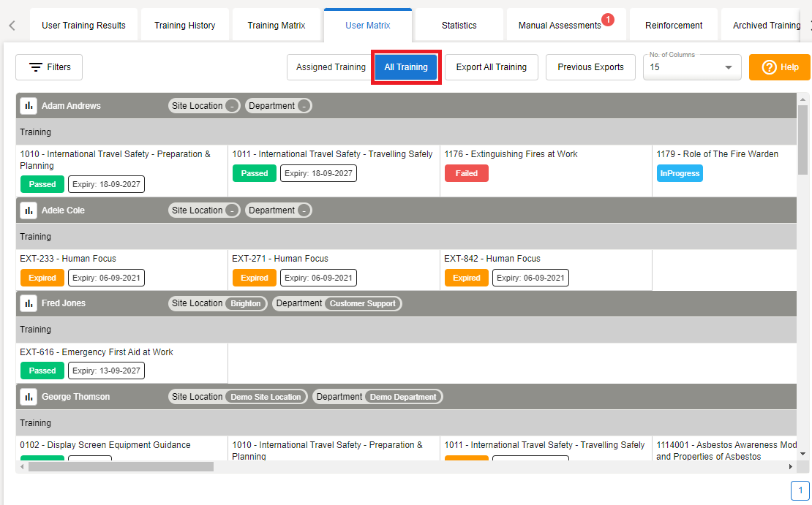This screenshot has width=812, height=505.
Task: Click page 1 pagination button
Action: tap(800, 490)
